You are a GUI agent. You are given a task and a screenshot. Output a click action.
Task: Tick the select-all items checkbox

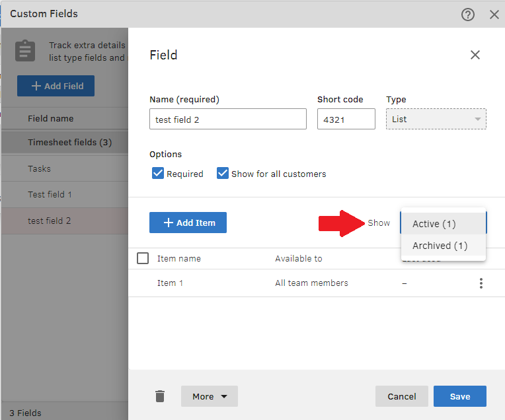[x=143, y=258]
